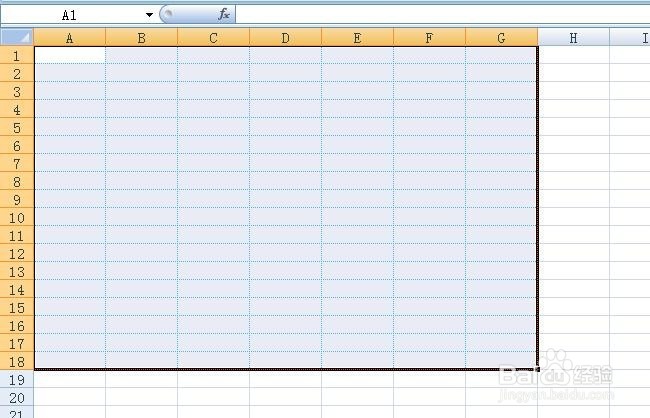This screenshot has width=650, height=418.
Task: Select row 9 header
Action: (17, 199)
